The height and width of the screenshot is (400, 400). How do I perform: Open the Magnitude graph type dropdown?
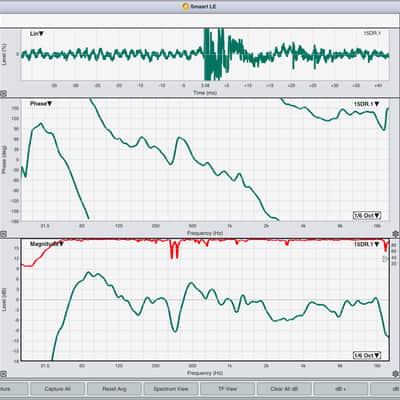47,244
